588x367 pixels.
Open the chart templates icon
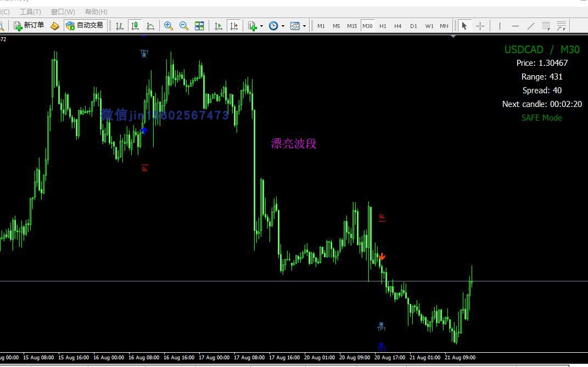(x=295, y=26)
